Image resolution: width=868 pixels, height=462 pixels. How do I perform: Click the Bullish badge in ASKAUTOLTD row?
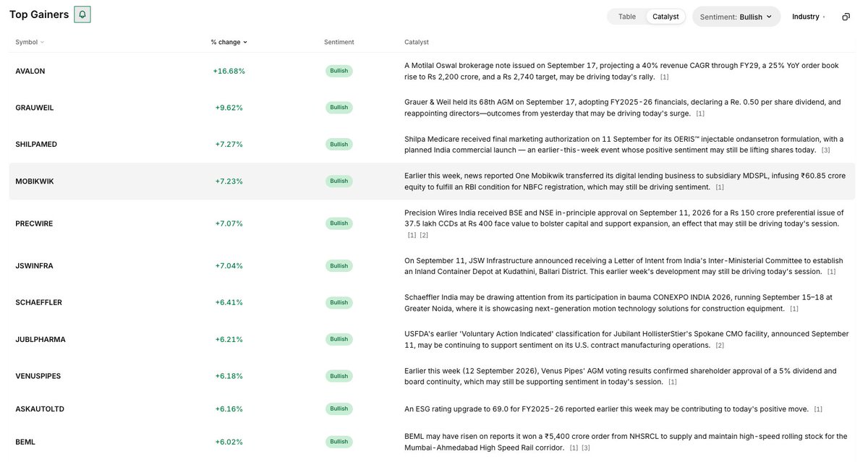[x=339, y=409]
